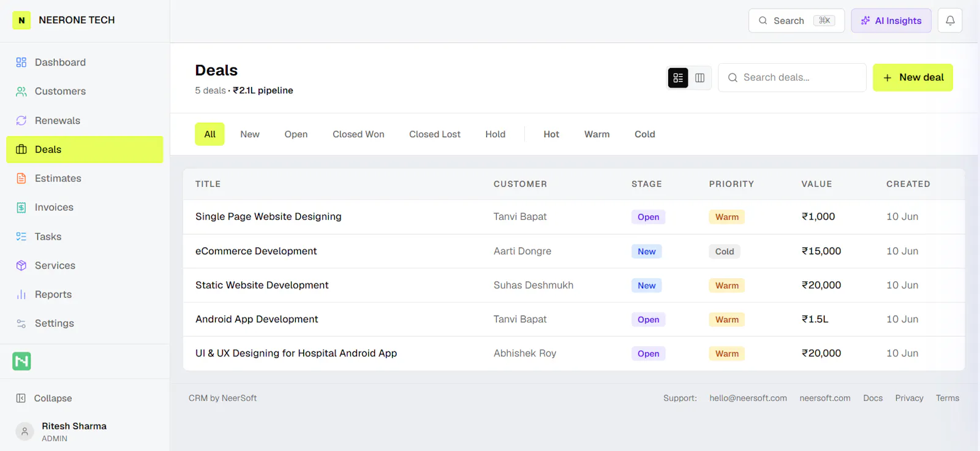Click the Renewals refresh icon
The width and height of the screenshot is (980, 451).
click(21, 121)
